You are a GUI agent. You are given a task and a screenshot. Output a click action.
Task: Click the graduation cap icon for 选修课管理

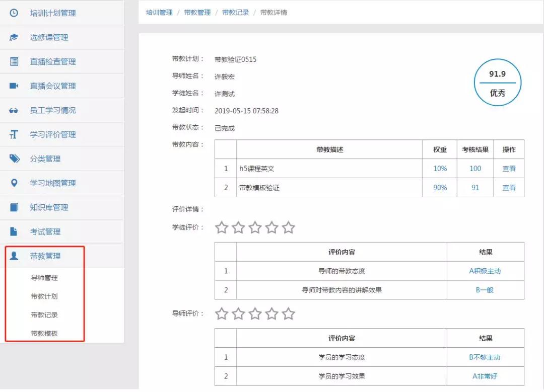pos(14,37)
